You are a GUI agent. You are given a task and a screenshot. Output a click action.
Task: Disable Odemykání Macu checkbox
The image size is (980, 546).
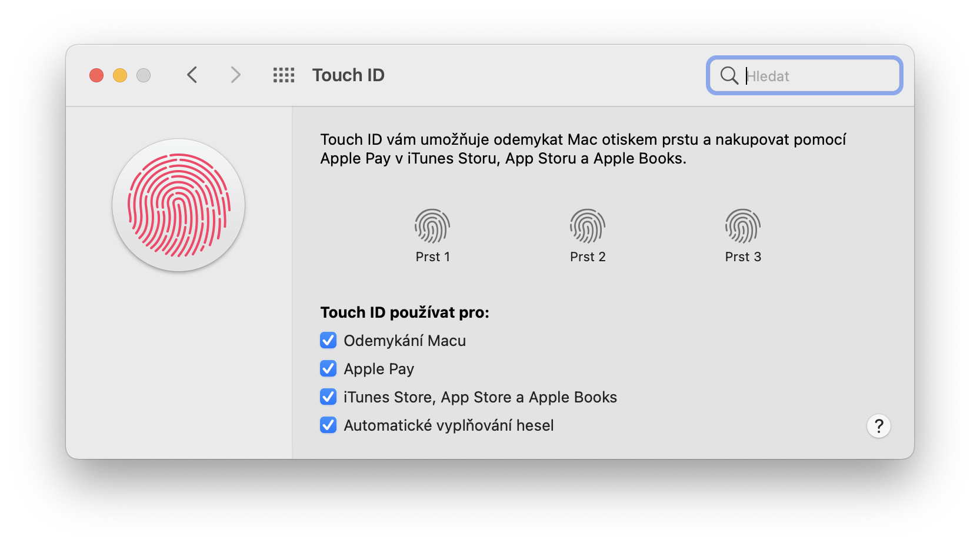pyautogui.click(x=328, y=341)
